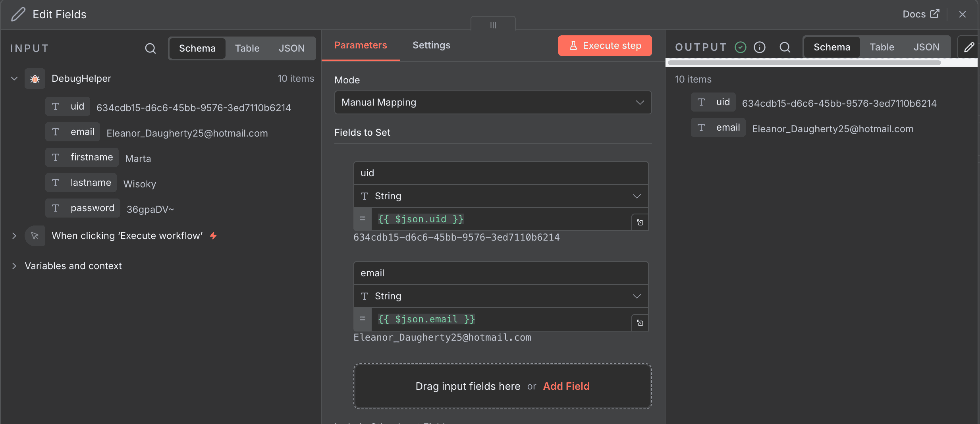Click the panel drag handle icon
Viewport: 980px width, 424px height.
pos(493,25)
